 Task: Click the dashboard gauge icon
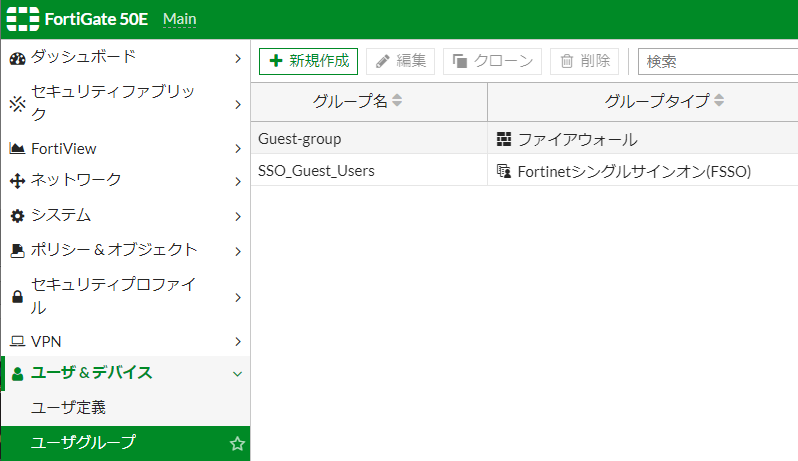(x=17, y=59)
